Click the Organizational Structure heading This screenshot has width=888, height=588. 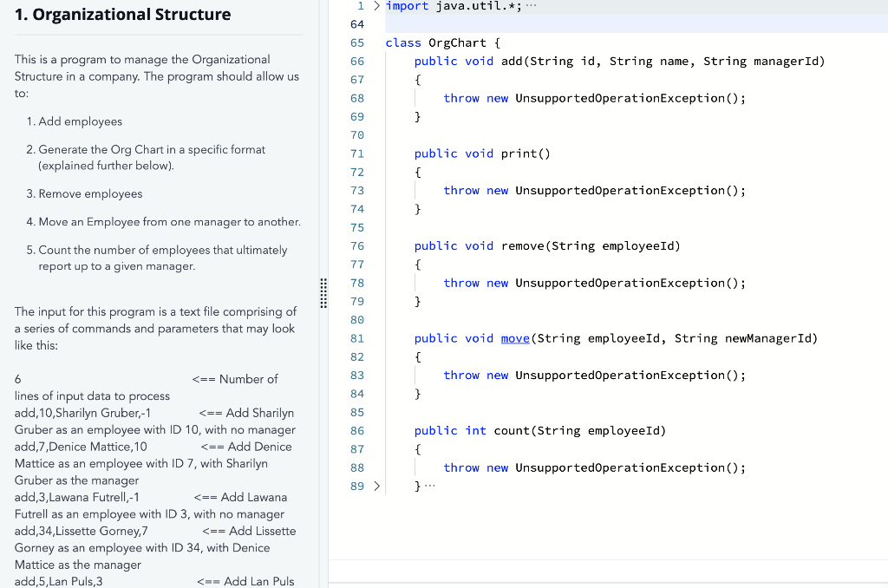tap(121, 15)
